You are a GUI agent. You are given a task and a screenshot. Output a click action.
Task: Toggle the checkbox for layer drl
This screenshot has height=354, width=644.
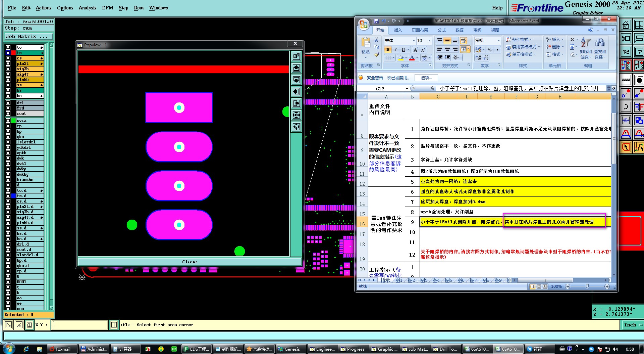tap(8, 103)
